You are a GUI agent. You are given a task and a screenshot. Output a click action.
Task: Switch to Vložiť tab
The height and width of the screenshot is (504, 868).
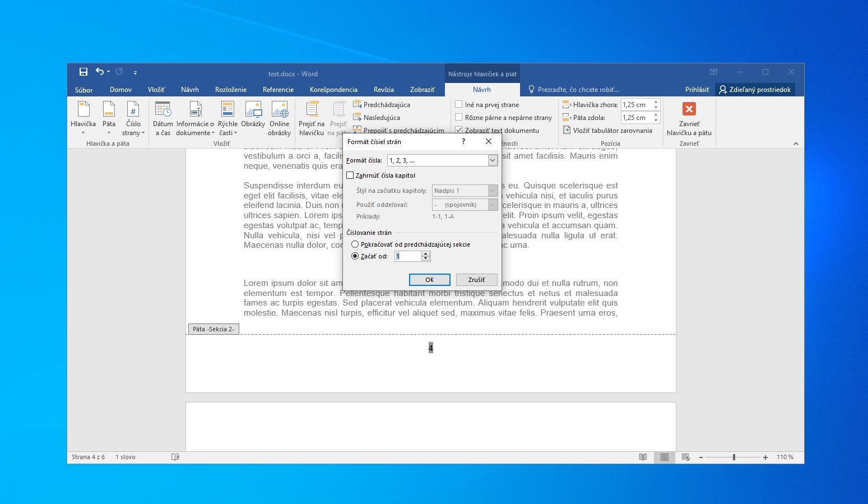156,89
